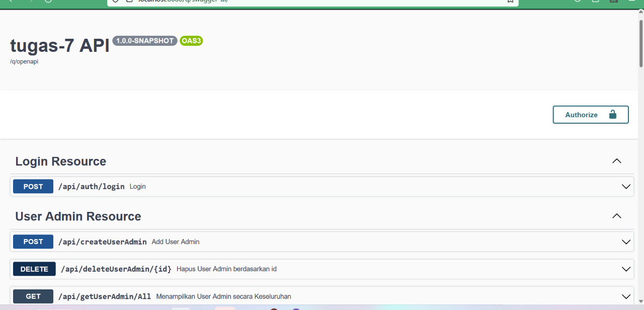This screenshot has height=310, width=644.
Task: Expand the /api/auth/login endpoint arrow
Action: click(x=626, y=187)
